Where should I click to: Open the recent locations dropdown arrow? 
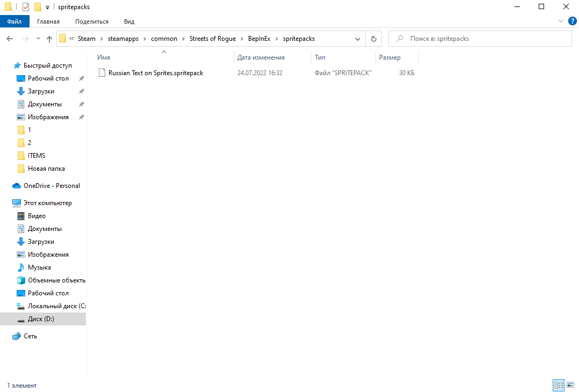click(x=38, y=39)
